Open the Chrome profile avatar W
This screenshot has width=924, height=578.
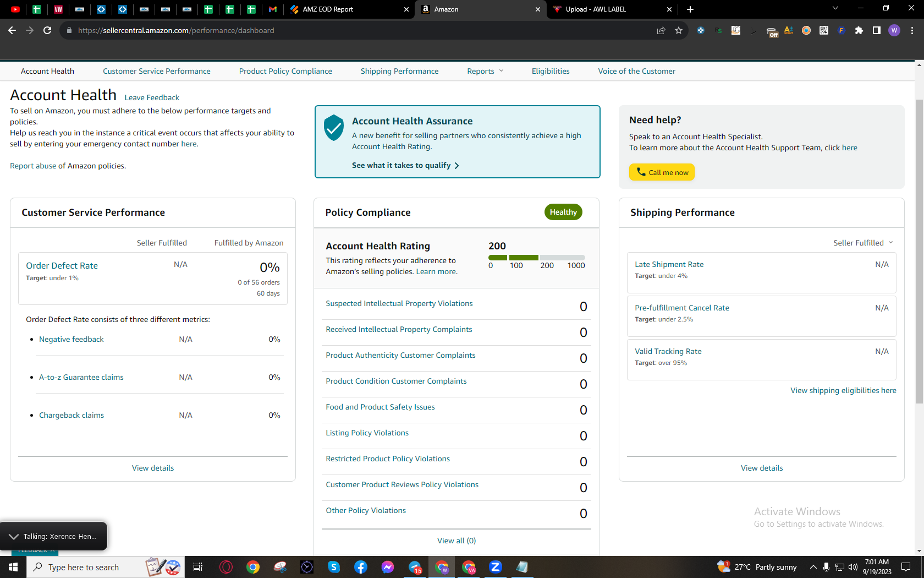(x=894, y=30)
